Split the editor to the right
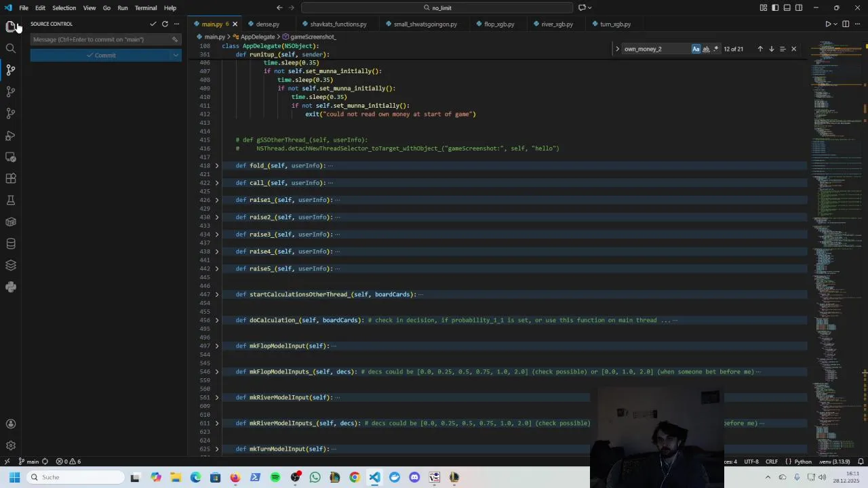The image size is (868, 488). [846, 24]
